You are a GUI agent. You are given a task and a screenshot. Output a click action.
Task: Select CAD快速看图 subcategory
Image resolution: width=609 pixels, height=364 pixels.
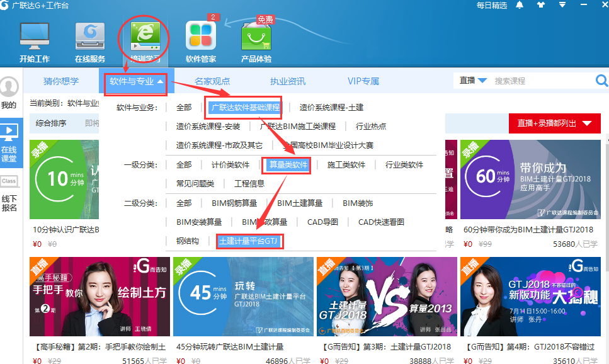[x=381, y=222]
